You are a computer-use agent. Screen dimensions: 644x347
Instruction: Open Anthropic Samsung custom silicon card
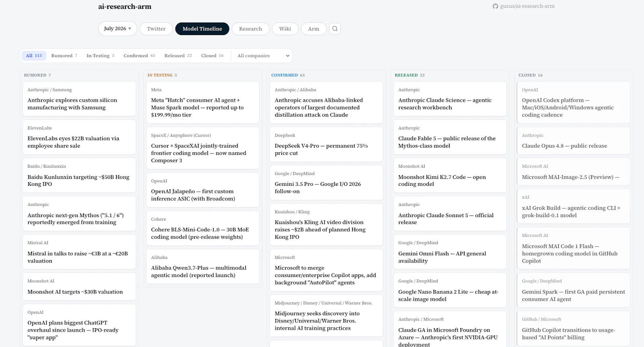(x=79, y=99)
